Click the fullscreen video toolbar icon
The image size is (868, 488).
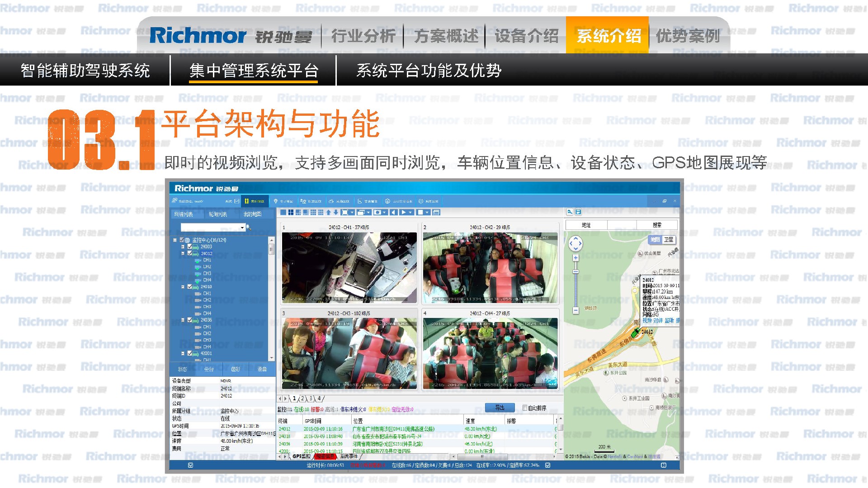point(344,212)
